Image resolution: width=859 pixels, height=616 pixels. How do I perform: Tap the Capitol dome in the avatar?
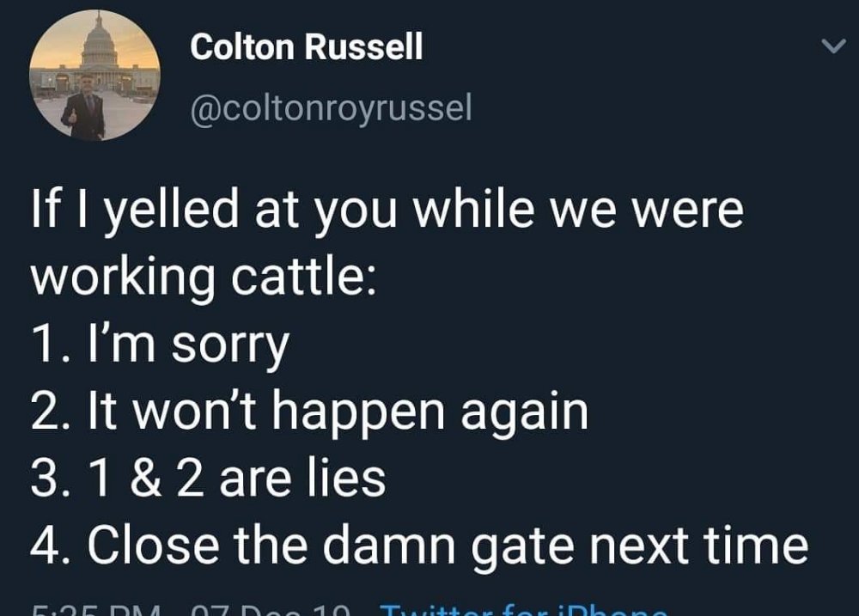pos(99,45)
